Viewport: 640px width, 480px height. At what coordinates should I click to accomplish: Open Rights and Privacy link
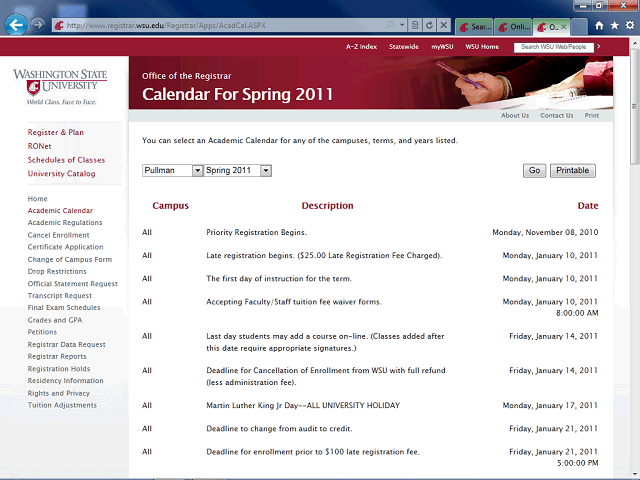(x=58, y=393)
